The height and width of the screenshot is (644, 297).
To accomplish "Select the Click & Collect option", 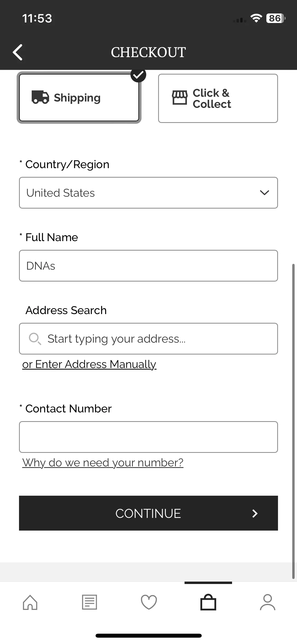I will pyautogui.click(x=218, y=98).
